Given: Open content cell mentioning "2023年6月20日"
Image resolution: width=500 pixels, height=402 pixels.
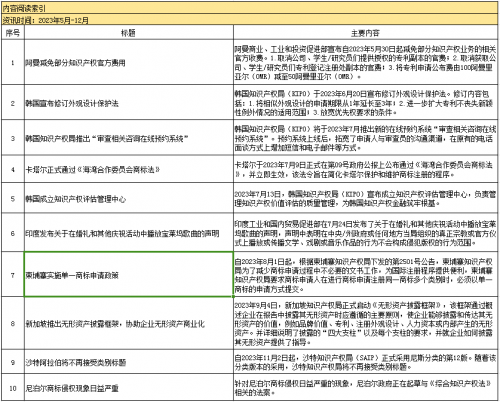Looking at the screenshot, I should point(366,103).
